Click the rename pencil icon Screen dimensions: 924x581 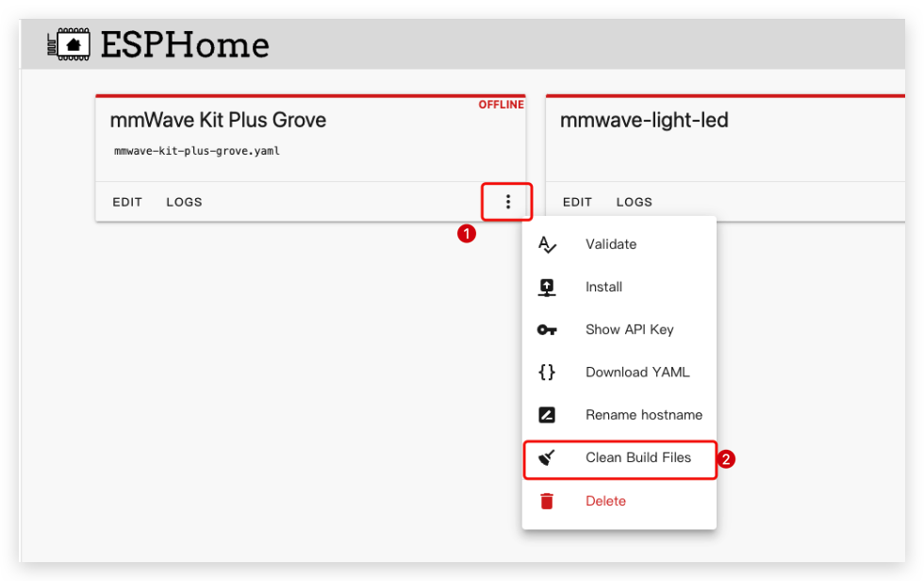tap(547, 415)
